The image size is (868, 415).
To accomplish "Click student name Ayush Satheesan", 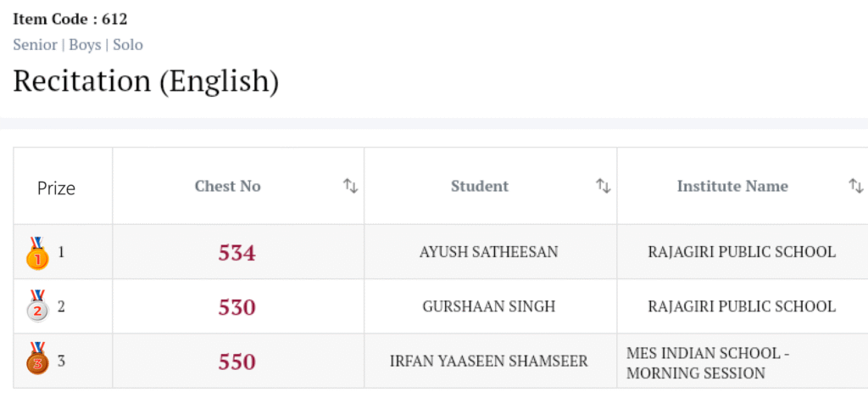I will pos(488,252).
